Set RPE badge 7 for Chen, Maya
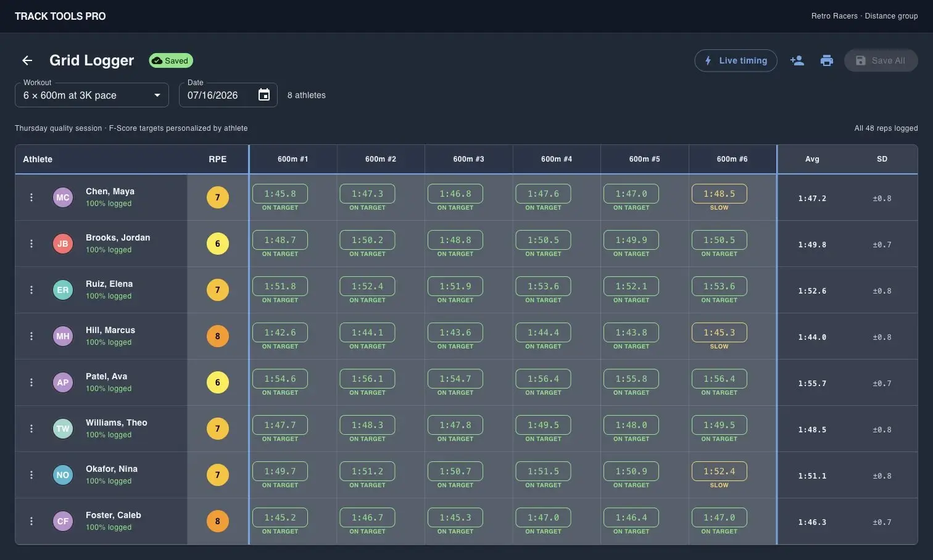 click(x=217, y=197)
